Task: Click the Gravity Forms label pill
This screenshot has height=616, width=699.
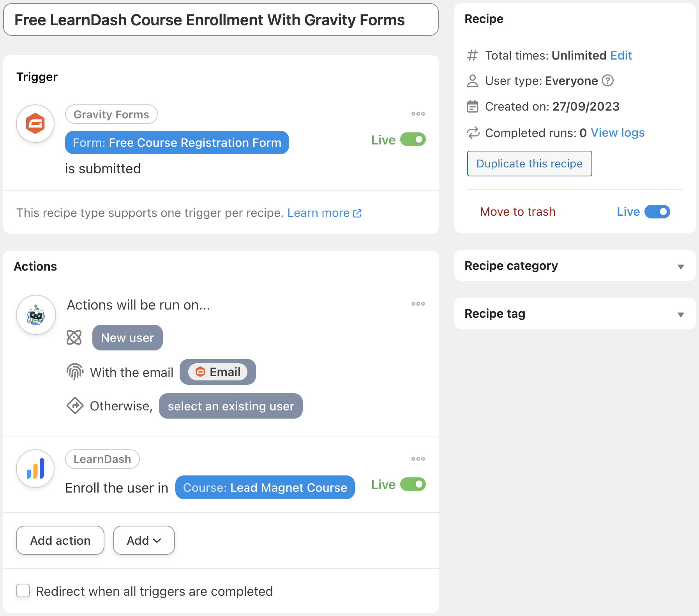Action: pyautogui.click(x=111, y=114)
